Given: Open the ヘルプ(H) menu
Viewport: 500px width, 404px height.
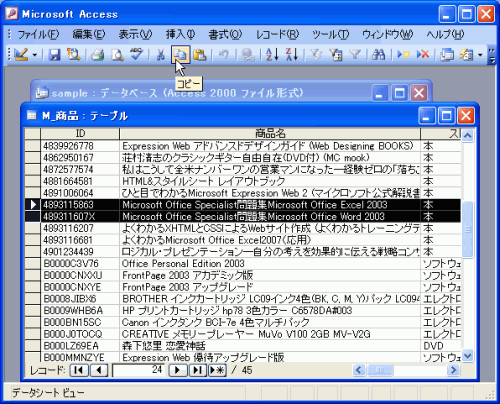Looking at the screenshot, I should click(x=445, y=34).
